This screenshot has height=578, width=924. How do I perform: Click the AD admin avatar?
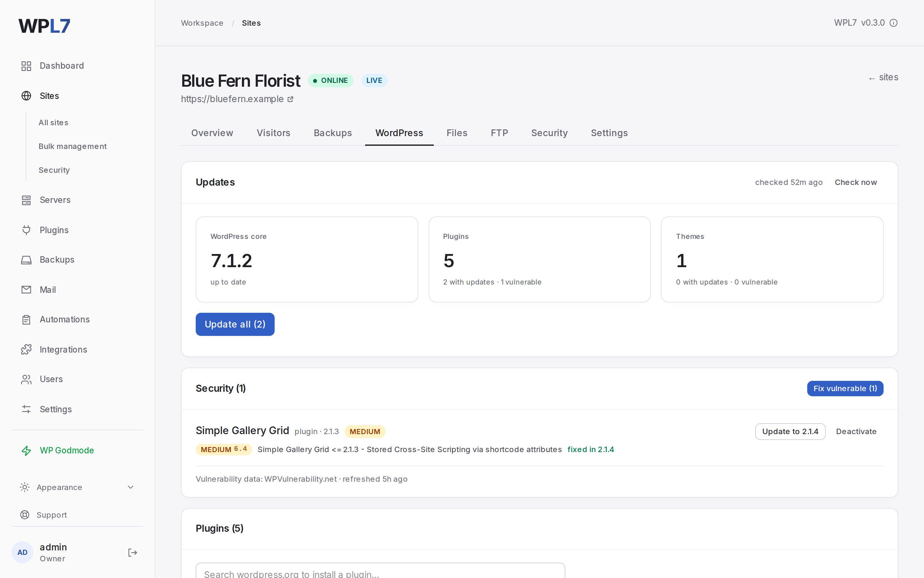click(x=22, y=552)
